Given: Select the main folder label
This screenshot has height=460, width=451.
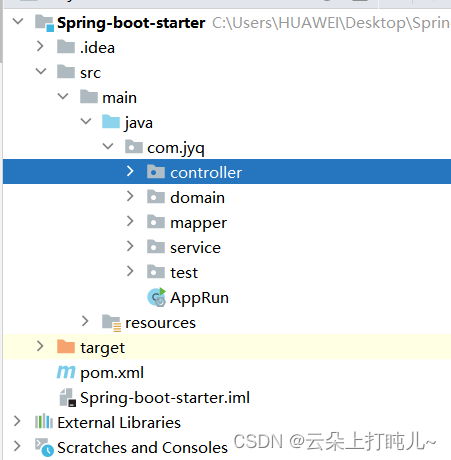Looking at the screenshot, I should (x=119, y=98).
